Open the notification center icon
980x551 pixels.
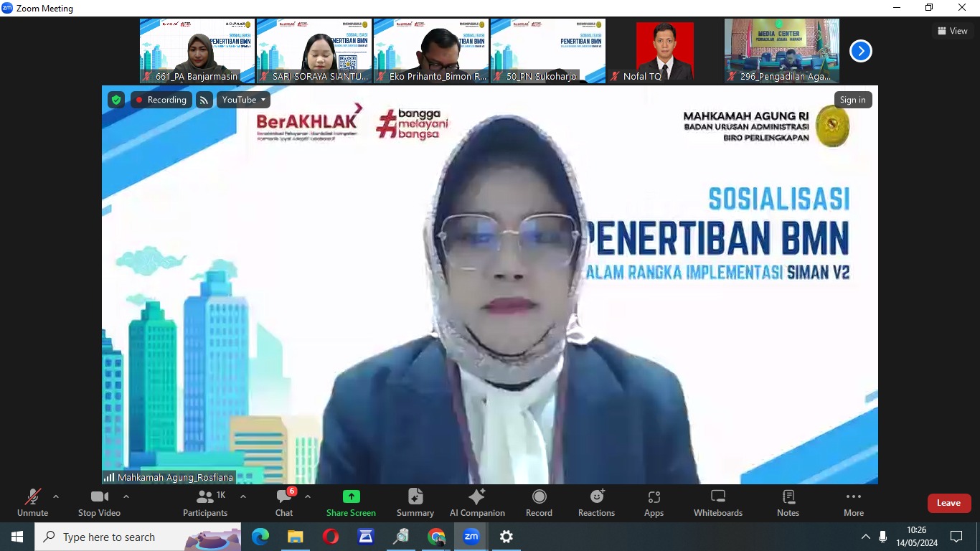(x=956, y=537)
